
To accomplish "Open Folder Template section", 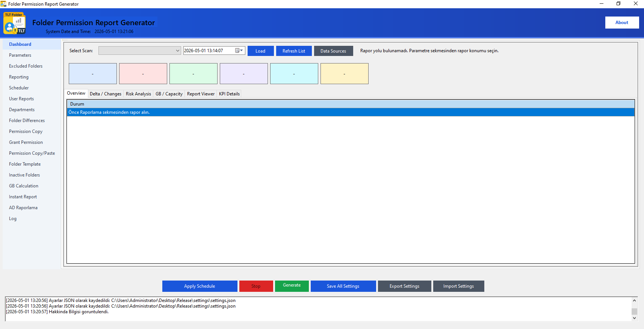I will point(32,164).
